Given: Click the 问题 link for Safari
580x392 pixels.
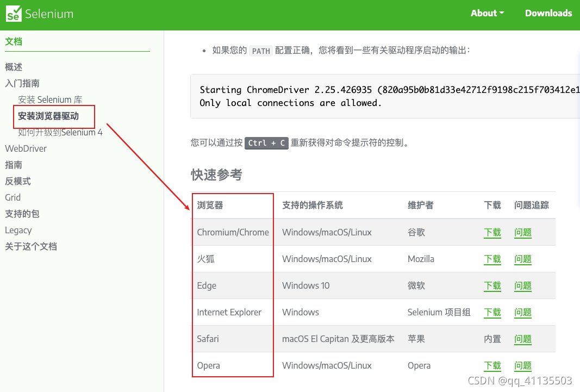Looking at the screenshot, I should [x=523, y=339].
